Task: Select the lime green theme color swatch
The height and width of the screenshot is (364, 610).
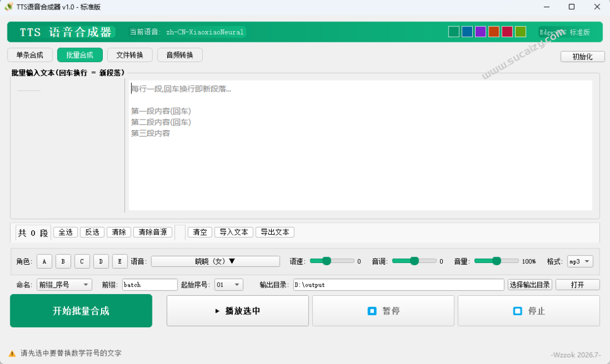Action: tap(521, 32)
